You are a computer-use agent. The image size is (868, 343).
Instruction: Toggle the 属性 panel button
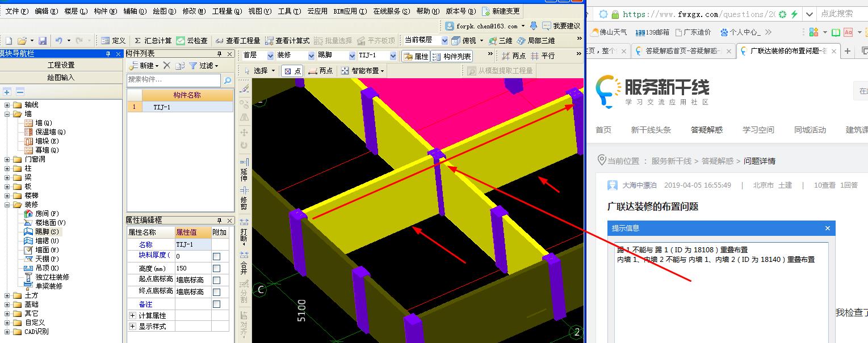(416, 56)
